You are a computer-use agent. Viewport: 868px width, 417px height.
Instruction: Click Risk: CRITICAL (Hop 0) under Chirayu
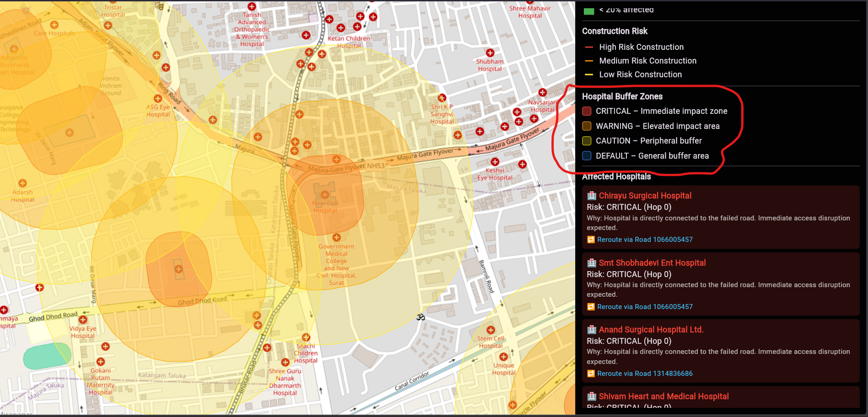pos(629,207)
